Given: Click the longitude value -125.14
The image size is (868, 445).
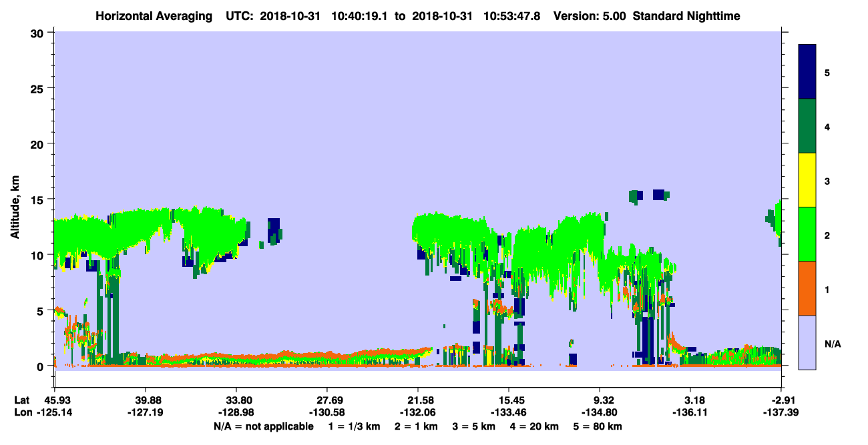Looking at the screenshot, I should pyautogui.click(x=54, y=412).
